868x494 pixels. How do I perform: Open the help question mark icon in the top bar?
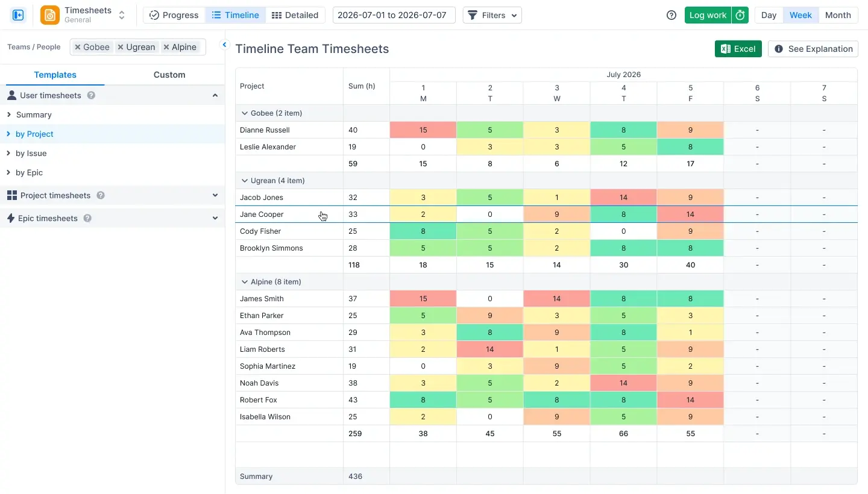(671, 15)
